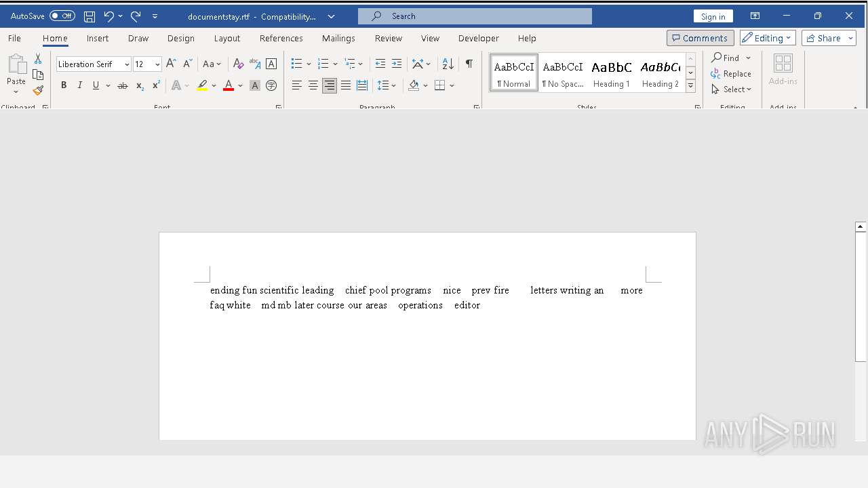Open the Select dropdown in Editing
Viewport: 868px width, 488px height.
[x=732, y=89]
